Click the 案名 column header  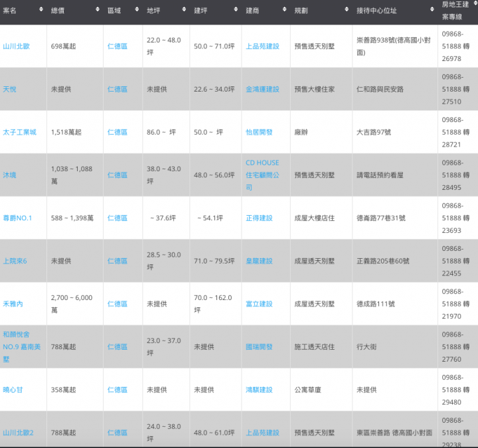[x=9, y=11]
